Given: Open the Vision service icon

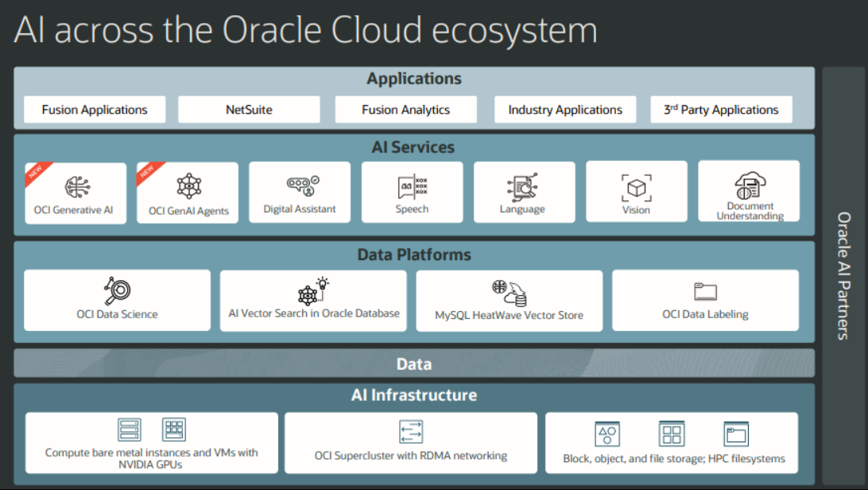Looking at the screenshot, I should click(636, 187).
